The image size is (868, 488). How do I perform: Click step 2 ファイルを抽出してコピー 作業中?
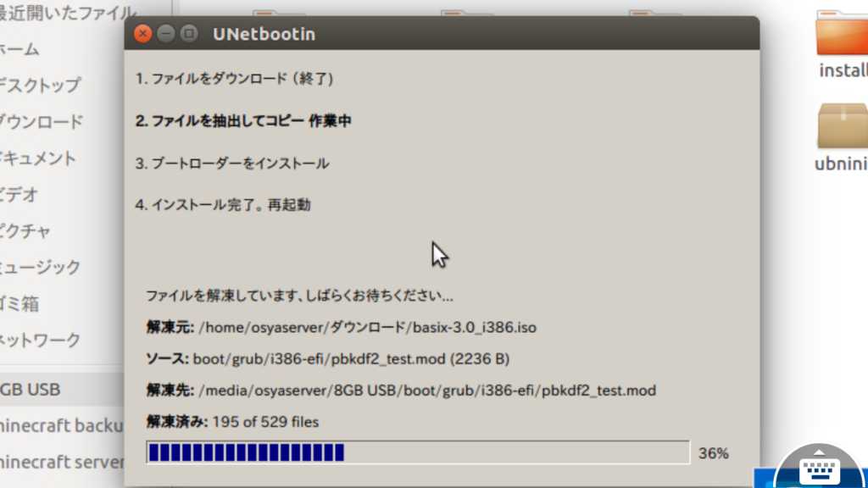243,120
